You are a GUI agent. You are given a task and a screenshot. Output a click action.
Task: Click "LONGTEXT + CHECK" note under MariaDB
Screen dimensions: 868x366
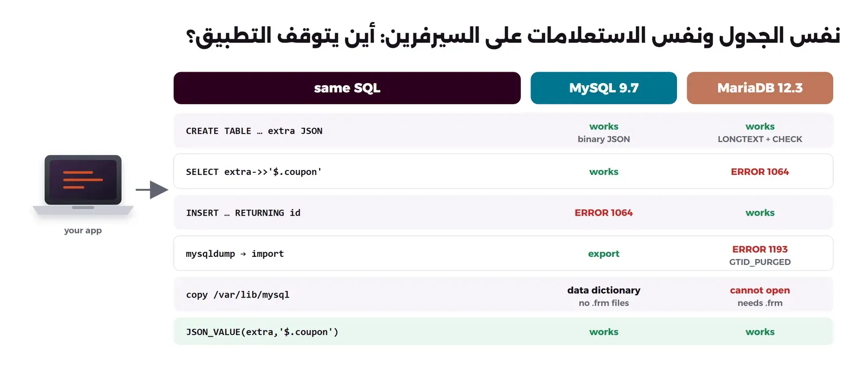pyautogui.click(x=760, y=139)
